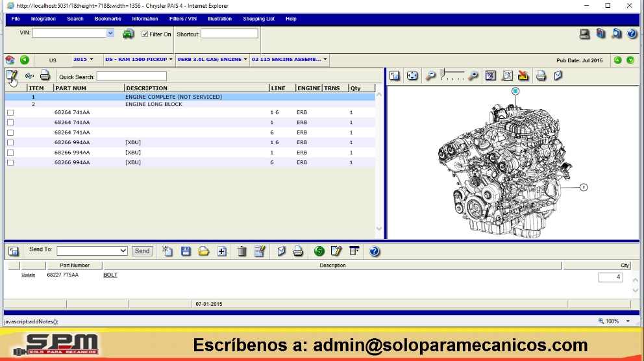Image resolution: width=644 pixels, height=361 pixels.
Task: Zoom out the engine illustration
Action: coord(430,75)
